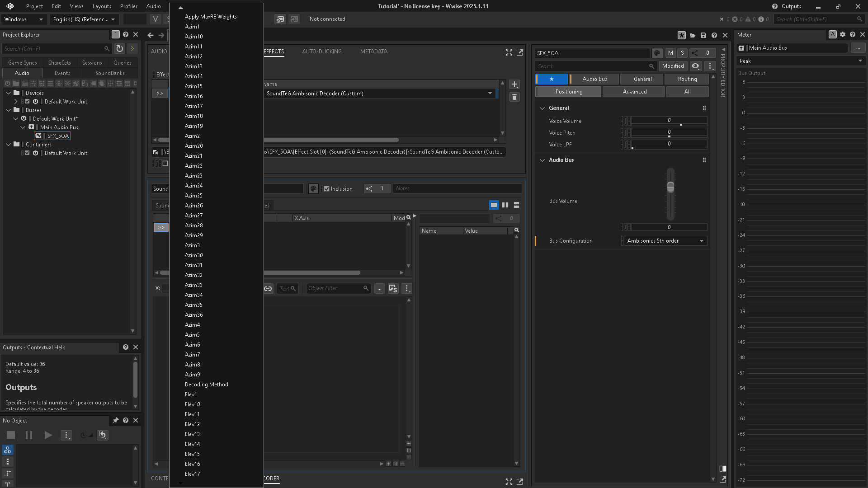Click the remote connect icon beside Not connected
868x488 pixels.
(280, 19)
